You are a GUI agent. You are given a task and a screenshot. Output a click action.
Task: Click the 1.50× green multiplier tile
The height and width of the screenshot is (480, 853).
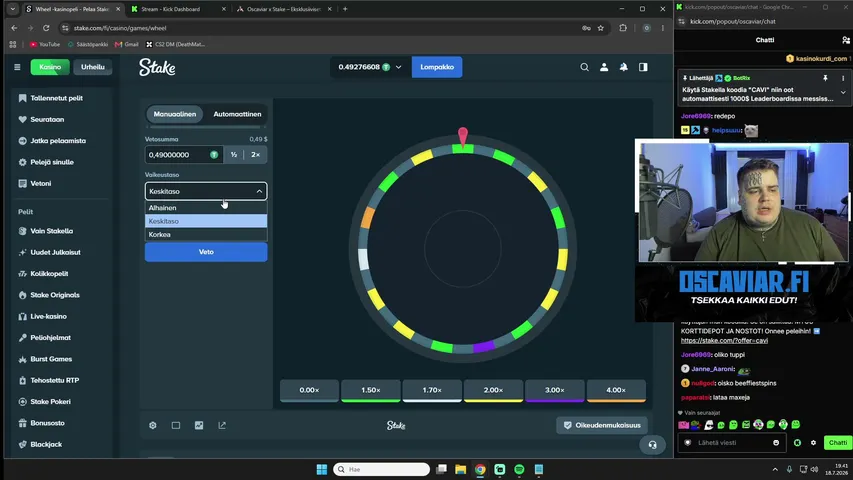[x=370, y=391]
